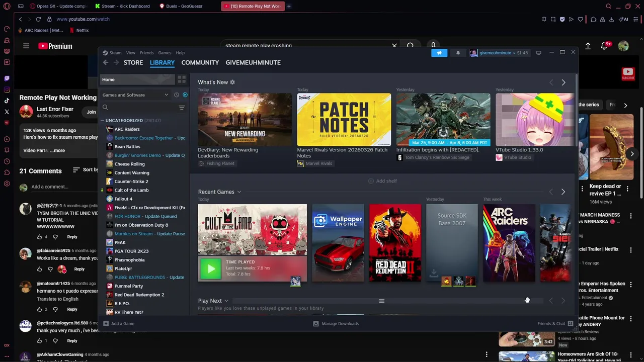
Task: Open the Play Next shelf dropdown
Action: tap(226, 301)
